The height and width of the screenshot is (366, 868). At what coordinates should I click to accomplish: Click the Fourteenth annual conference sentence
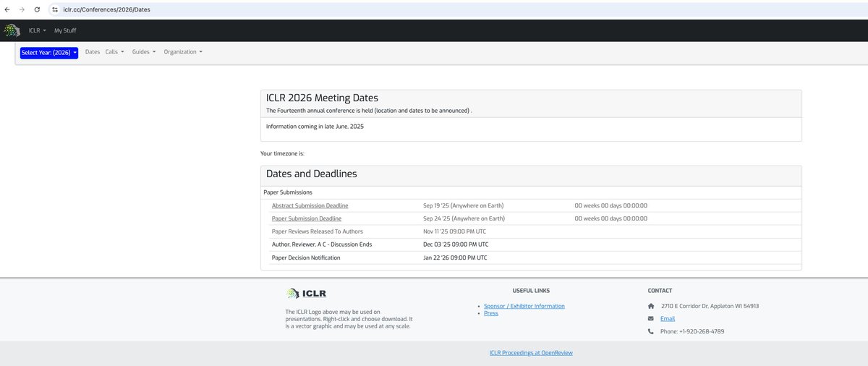[x=369, y=111]
